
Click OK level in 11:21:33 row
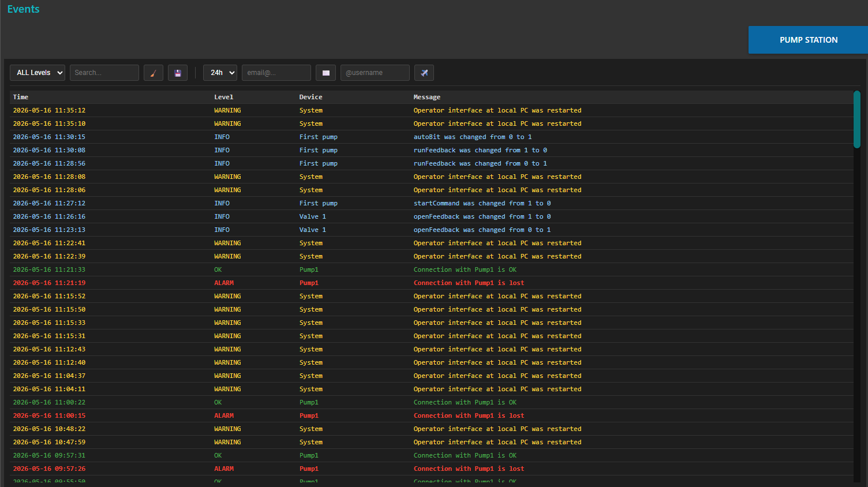[x=218, y=269]
